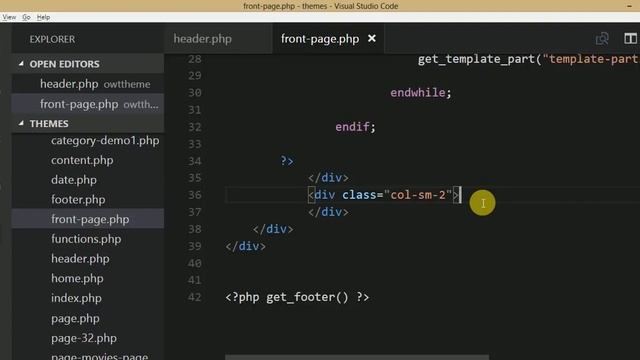Open index.php in the file tree
640x360 pixels.
[x=76, y=298]
